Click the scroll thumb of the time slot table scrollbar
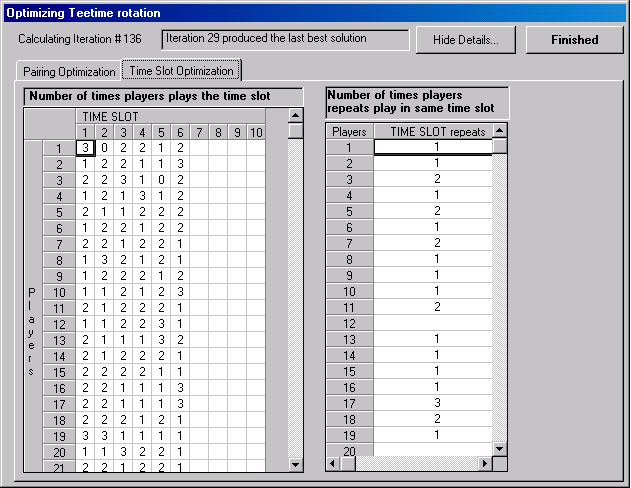Image resolution: width=631 pixels, height=488 pixels. pyautogui.click(x=295, y=131)
